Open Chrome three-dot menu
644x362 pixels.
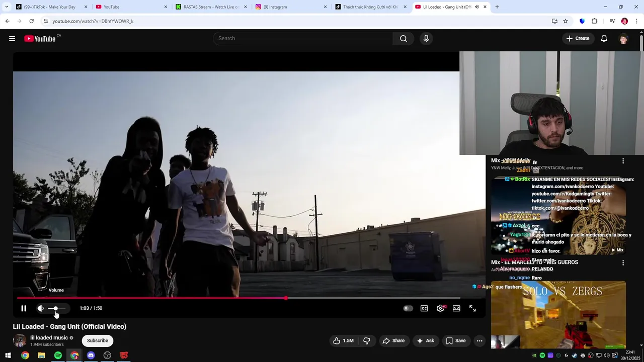pyautogui.click(x=637, y=21)
